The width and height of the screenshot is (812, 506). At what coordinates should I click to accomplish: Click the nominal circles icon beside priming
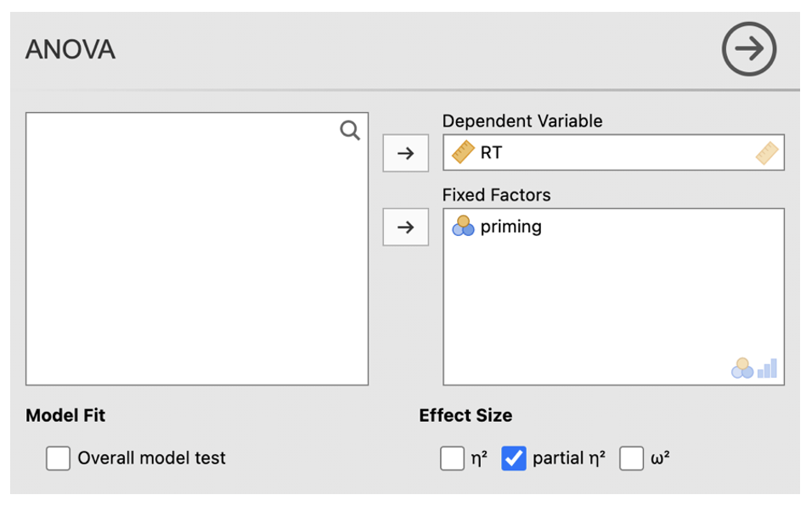pos(463,227)
